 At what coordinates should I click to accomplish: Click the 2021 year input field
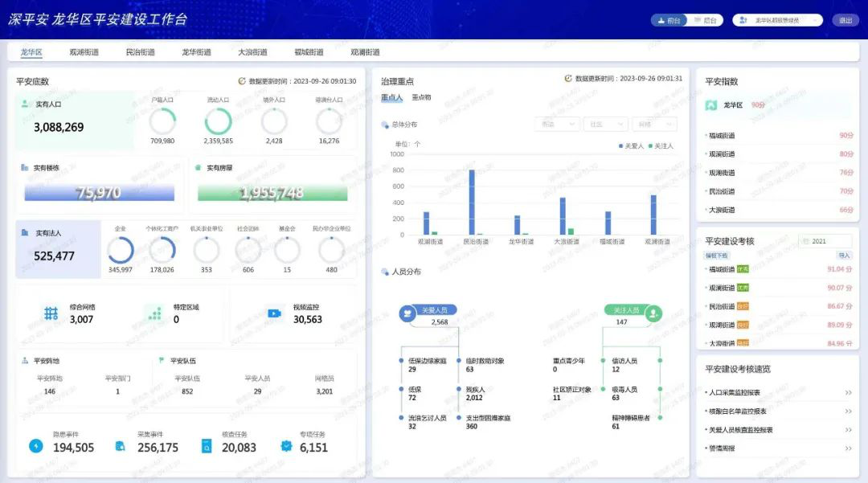(x=826, y=241)
